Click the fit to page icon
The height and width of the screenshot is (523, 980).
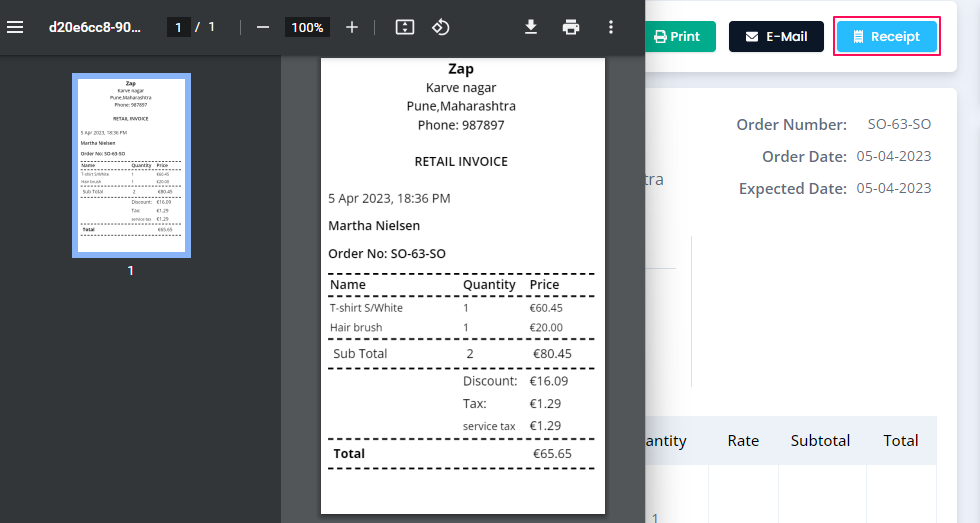tap(405, 27)
